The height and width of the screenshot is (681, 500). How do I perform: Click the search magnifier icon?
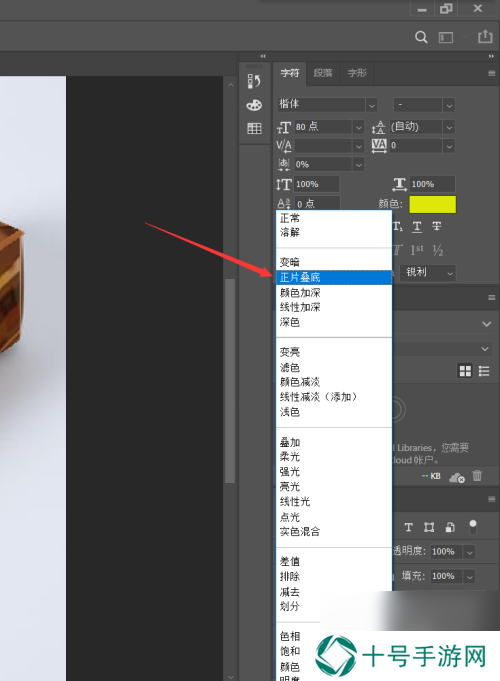coord(421,37)
